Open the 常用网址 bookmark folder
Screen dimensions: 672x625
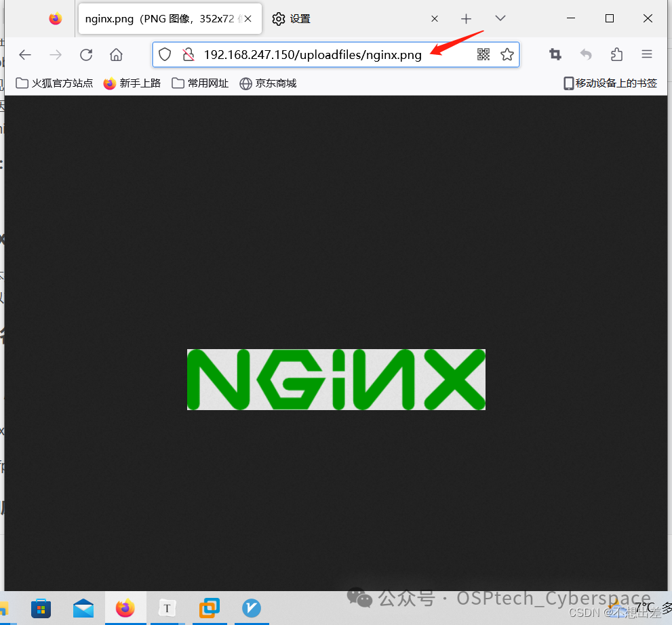coord(200,83)
